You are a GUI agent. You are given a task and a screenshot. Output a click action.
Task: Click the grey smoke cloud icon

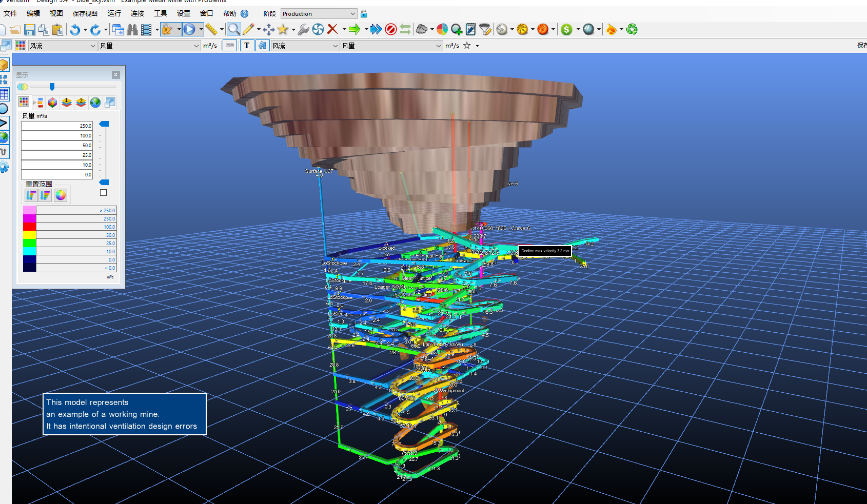click(x=422, y=30)
